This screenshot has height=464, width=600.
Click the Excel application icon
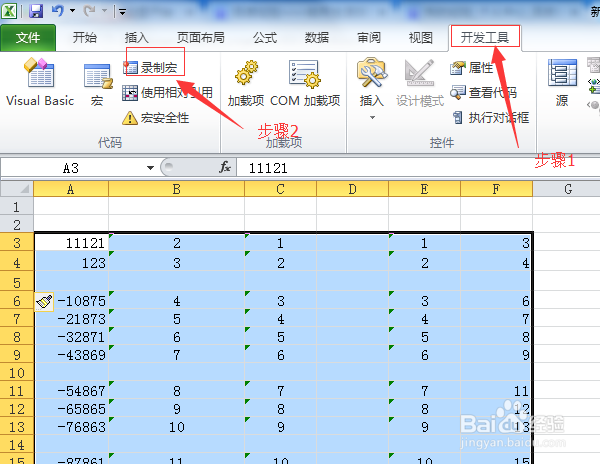9,11
